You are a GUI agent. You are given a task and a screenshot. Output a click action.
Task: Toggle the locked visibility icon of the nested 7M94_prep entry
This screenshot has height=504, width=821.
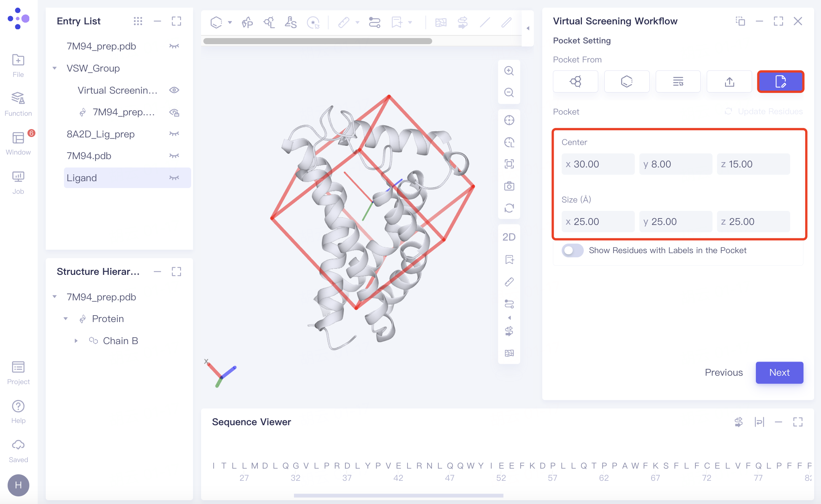tap(174, 112)
